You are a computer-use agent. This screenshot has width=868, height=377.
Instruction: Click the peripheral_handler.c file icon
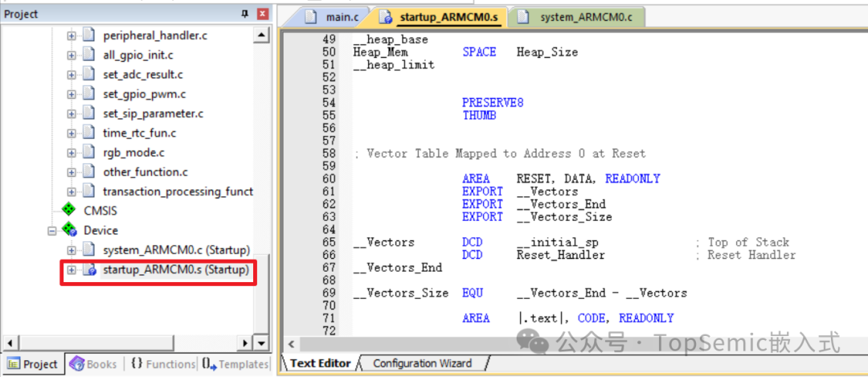88,36
